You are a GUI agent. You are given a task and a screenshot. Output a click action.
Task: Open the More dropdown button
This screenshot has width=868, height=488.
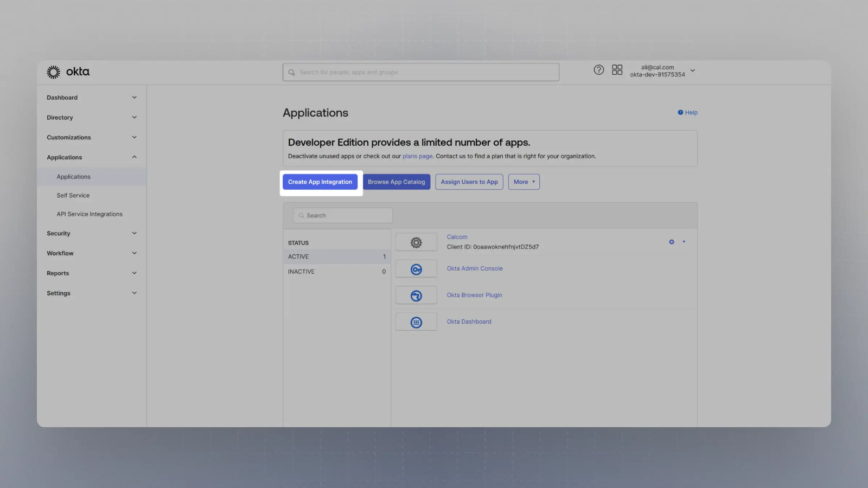(x=524, y=182)
